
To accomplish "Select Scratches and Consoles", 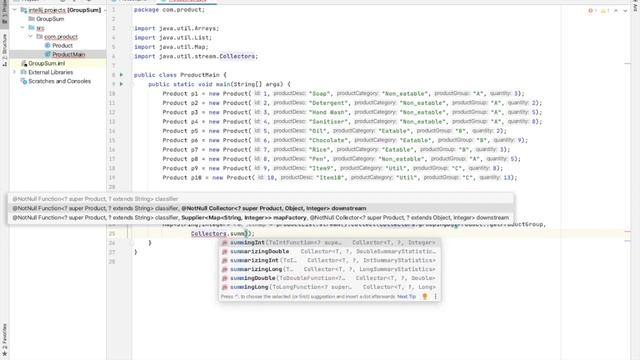I will pos(60,81).
